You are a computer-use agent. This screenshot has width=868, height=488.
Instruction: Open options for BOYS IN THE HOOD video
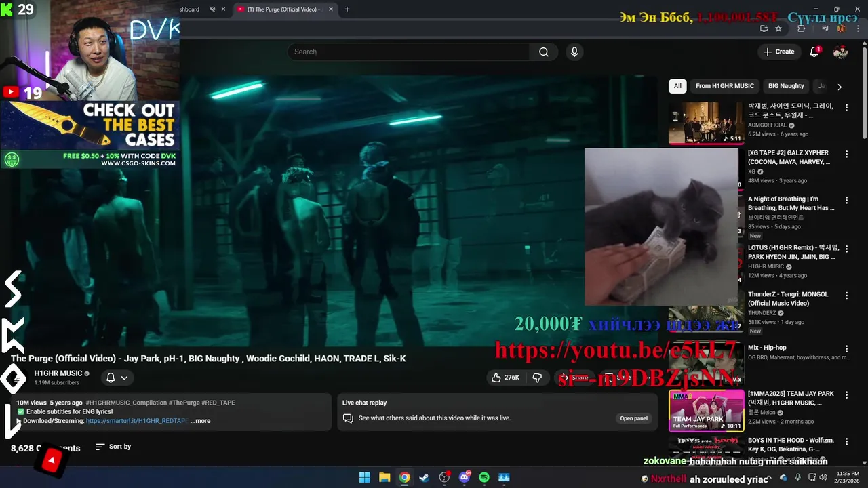(x=846, y=441)
